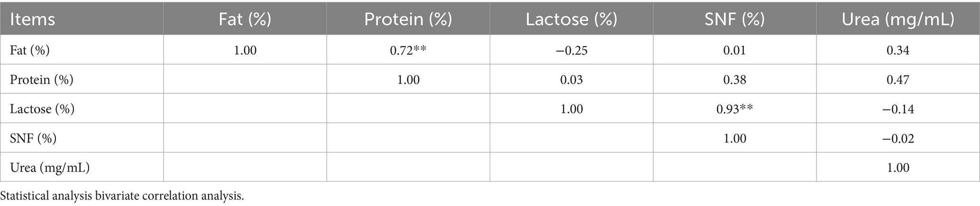Select the Fat (%) column header cell

[x=245, y=19]
